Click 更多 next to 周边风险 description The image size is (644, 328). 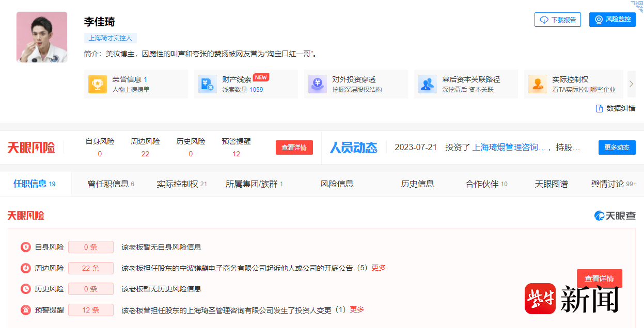pyautogui.click(x=379, y=268)
